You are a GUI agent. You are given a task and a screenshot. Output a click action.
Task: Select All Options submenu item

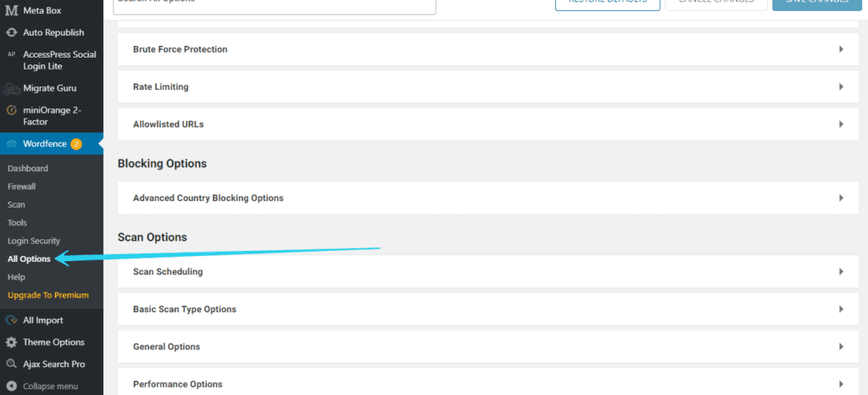click(29, 259)
